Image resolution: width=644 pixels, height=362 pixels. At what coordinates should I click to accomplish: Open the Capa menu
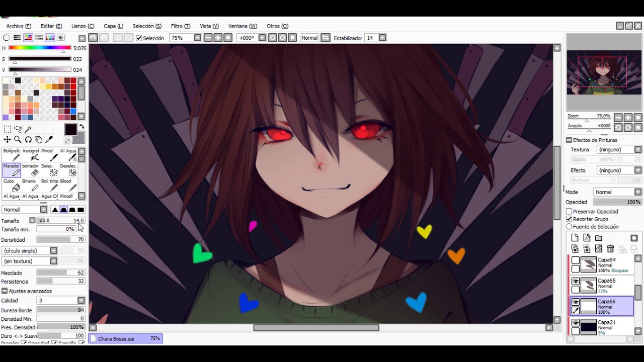113,26
